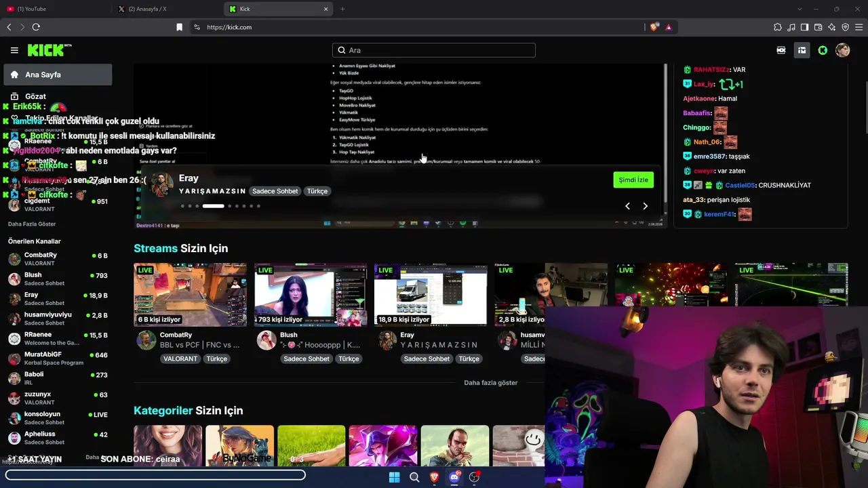The image size is (868, 488).
Task: Open Apheliuss channel in sidebar
Action: click(x=58, y=438)
